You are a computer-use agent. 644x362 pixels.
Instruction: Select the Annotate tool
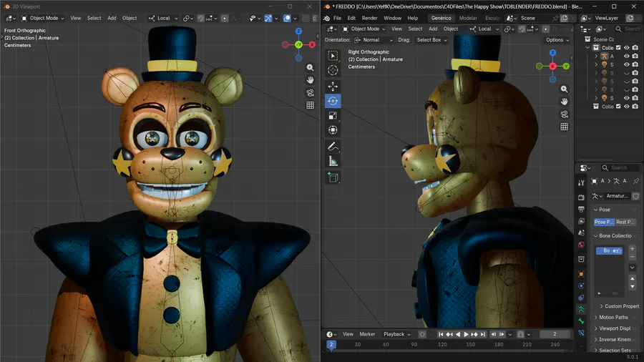[x=333, y=146]
